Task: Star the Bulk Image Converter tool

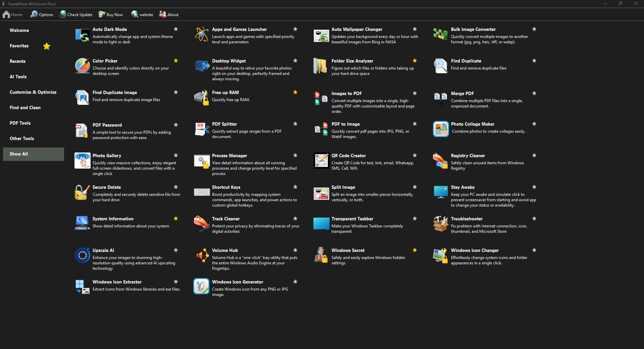Action: (534, 29)
